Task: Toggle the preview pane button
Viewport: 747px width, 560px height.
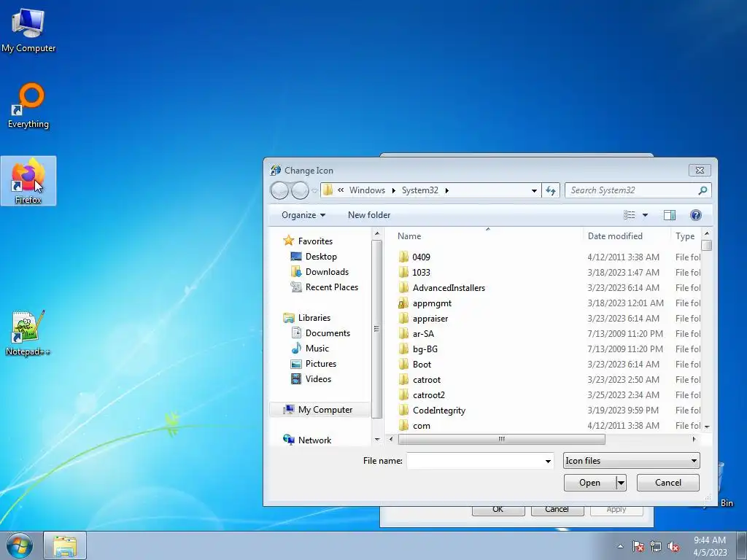Action: click(670, 215)
